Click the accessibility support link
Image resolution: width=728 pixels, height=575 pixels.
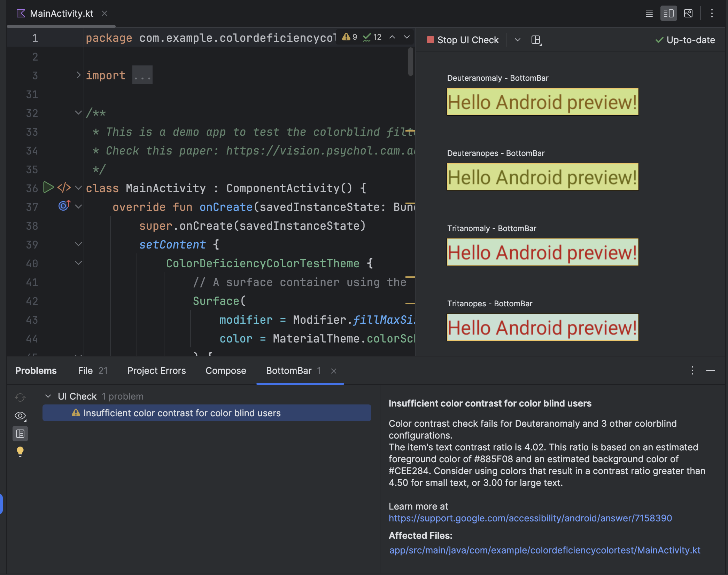coord(530,517)
